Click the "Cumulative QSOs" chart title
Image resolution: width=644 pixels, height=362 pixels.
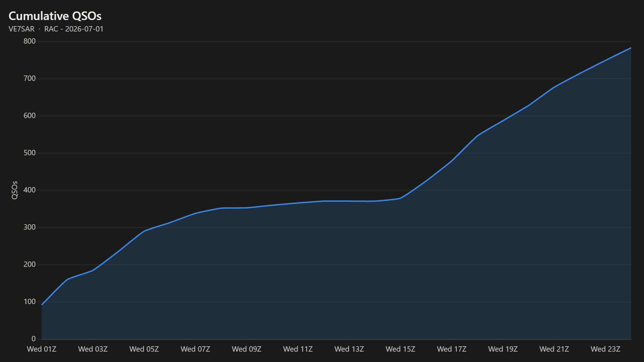[x=55, y=16]
